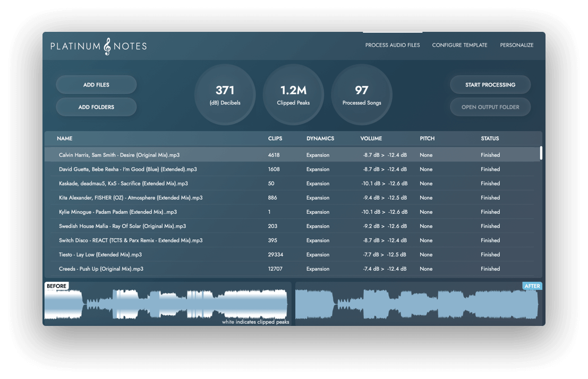Switch to Process Audio Files tab
Image resolution: width=588 pixels, height=379 pixels.
[x=392, y=45]
